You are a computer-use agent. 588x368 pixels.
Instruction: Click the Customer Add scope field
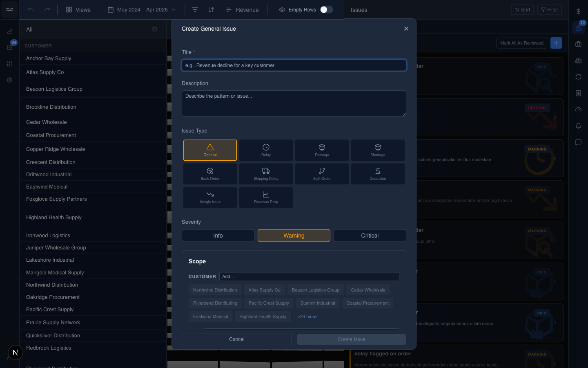309,276
